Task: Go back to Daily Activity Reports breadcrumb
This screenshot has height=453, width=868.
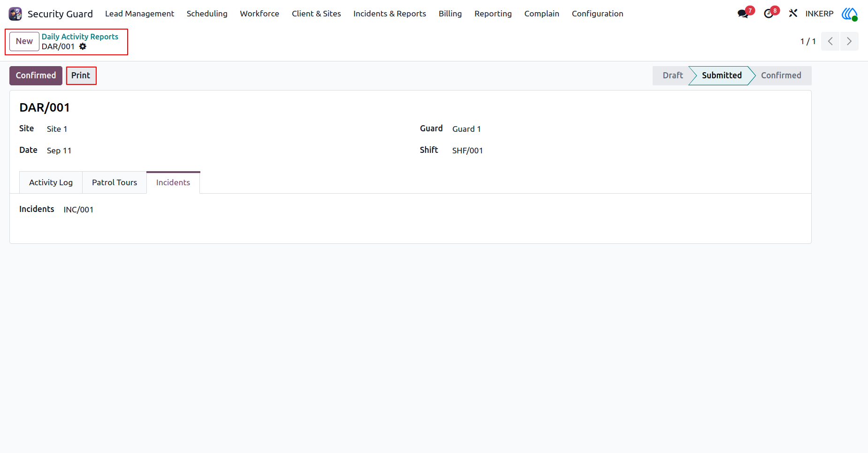Action: point(80,37)
